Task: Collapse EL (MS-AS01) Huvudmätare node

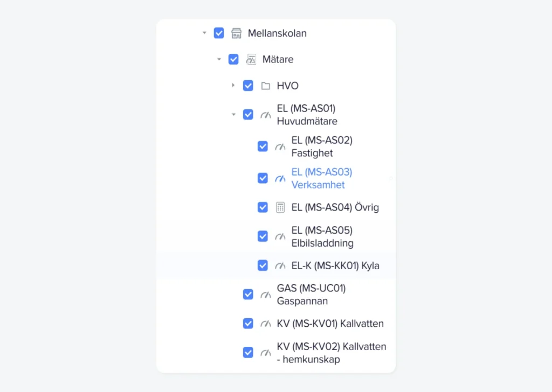Action: pyautogui.click(x=233, y=115)
